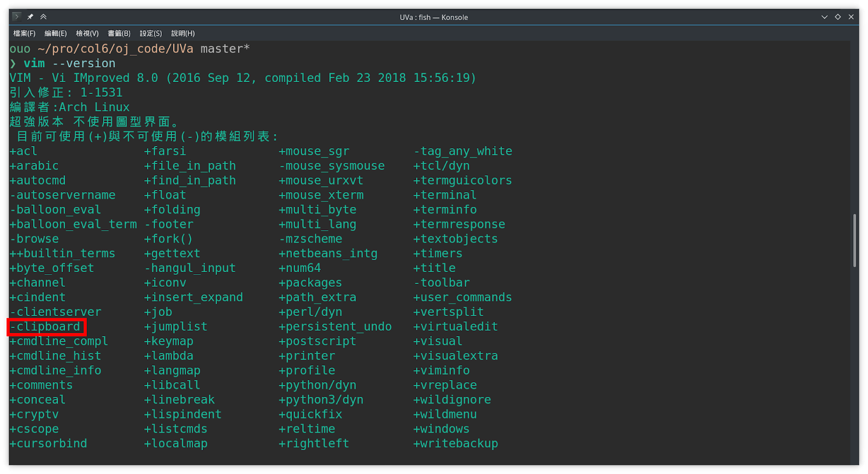The height and width of the screenshot is (474, 868).
Task: Click the -toolbar feature text
Action: 442,283
